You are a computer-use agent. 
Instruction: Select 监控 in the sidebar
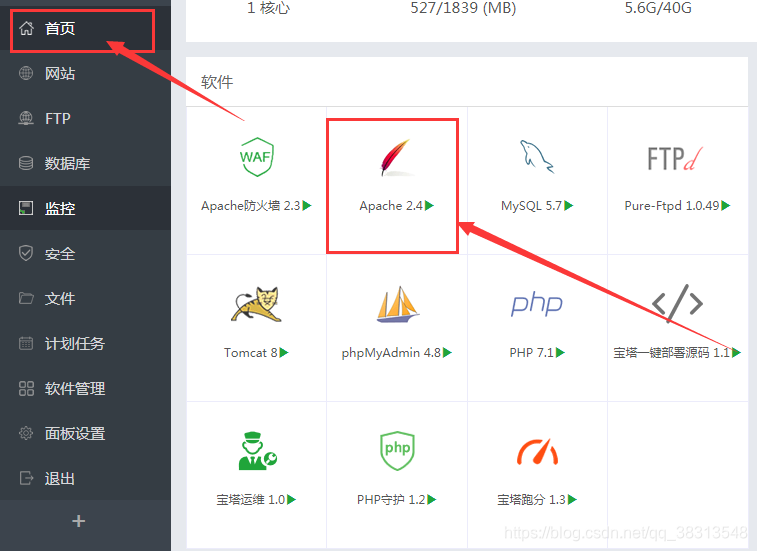[85, 208]
